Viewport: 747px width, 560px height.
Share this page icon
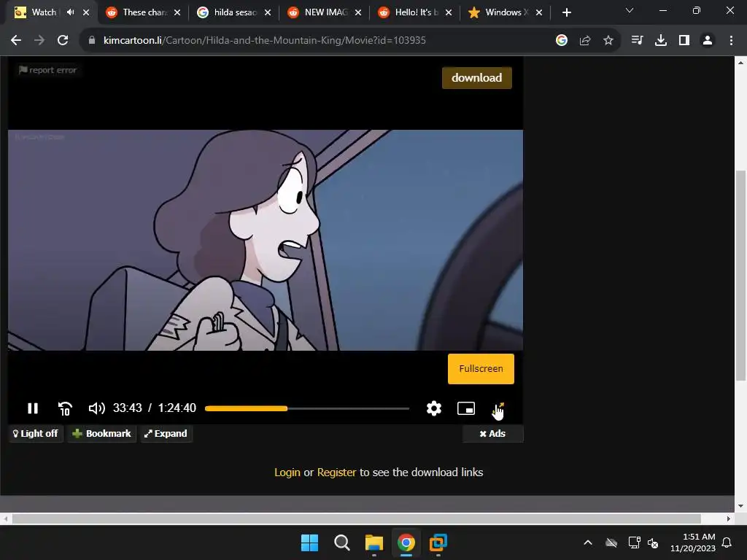(585, 41)
